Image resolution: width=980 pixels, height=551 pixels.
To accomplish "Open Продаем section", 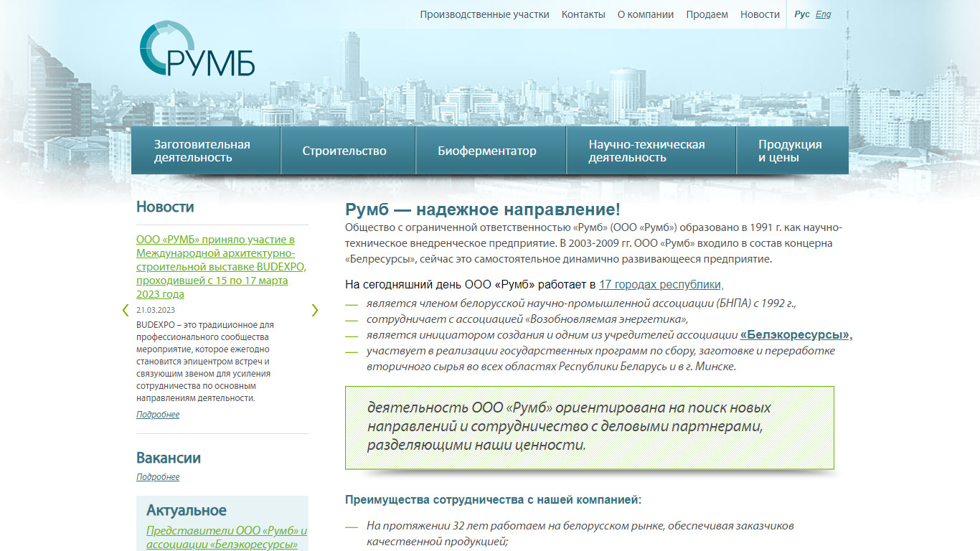I will coord(707,14).
